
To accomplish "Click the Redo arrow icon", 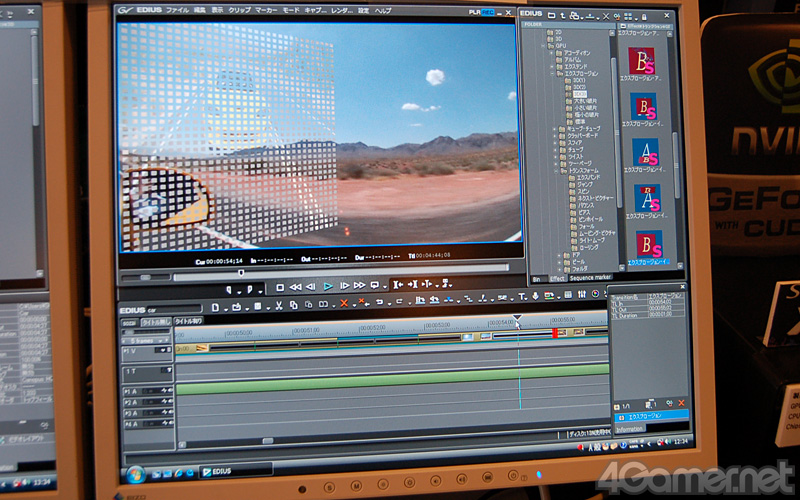I will coord(399,301).
